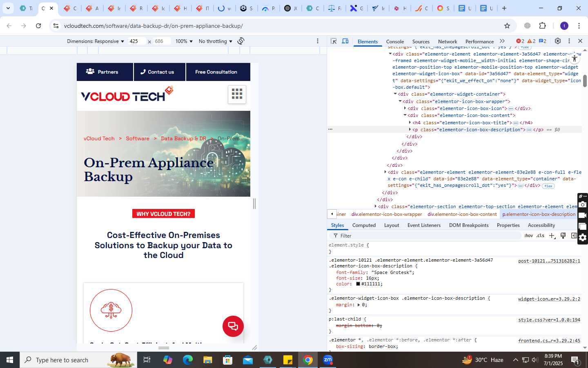Collapse the elementor-icon-box-content div node
This screenshot has height=368, width=588.
click(x=405, y=115)
